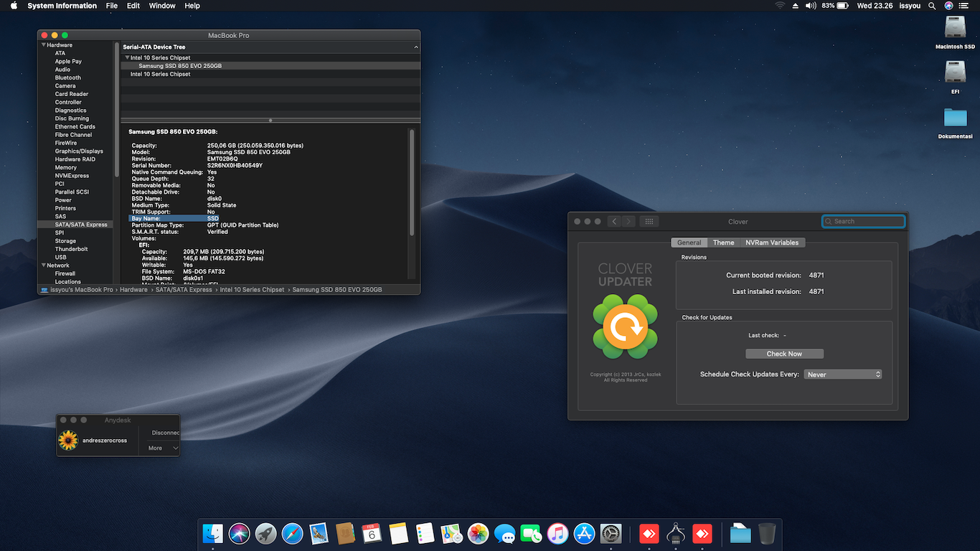
Task: Open FaceTime from the Dock
Action: 531,533
